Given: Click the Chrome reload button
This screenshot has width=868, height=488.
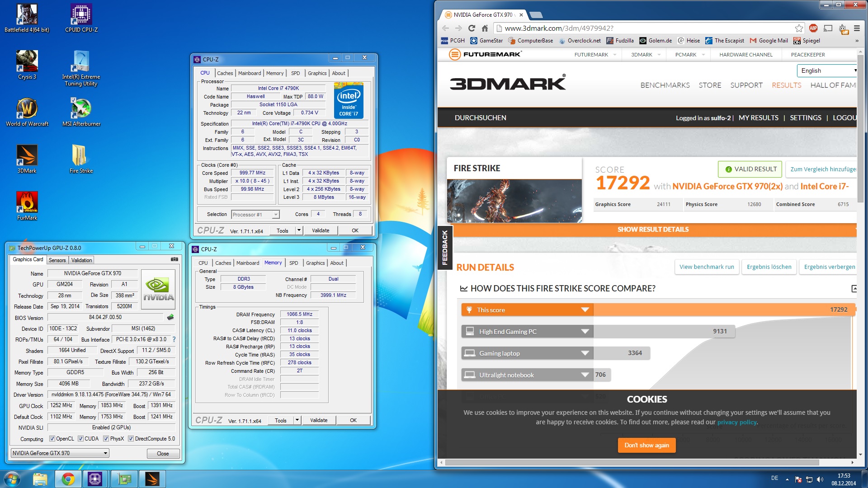Looking at the screenshot, I should (472, 28).
